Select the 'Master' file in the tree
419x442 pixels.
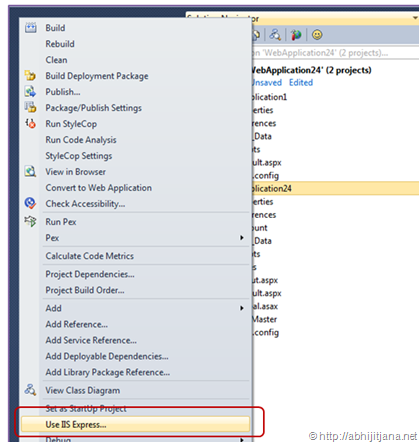pyautogui.click(x=265, y=319)
